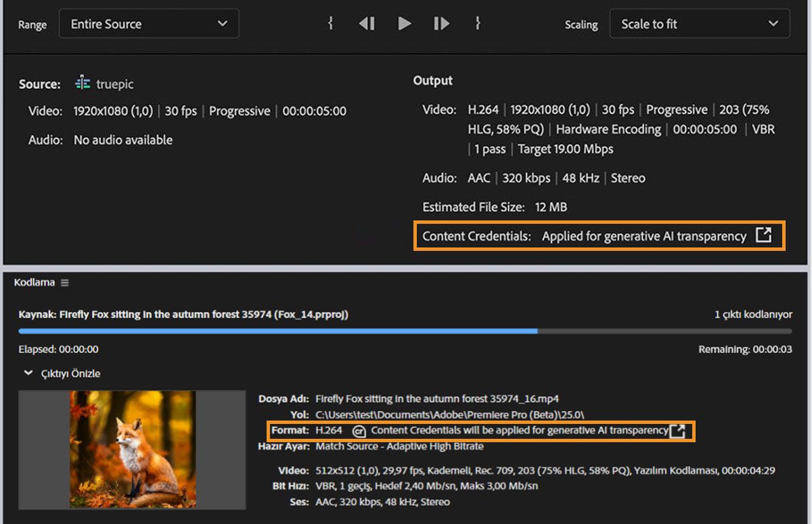Viewport: 812px width, 524px height.
Task: Click the Elapsed: 00:00:00 text
Action: [x=59, y=350]
